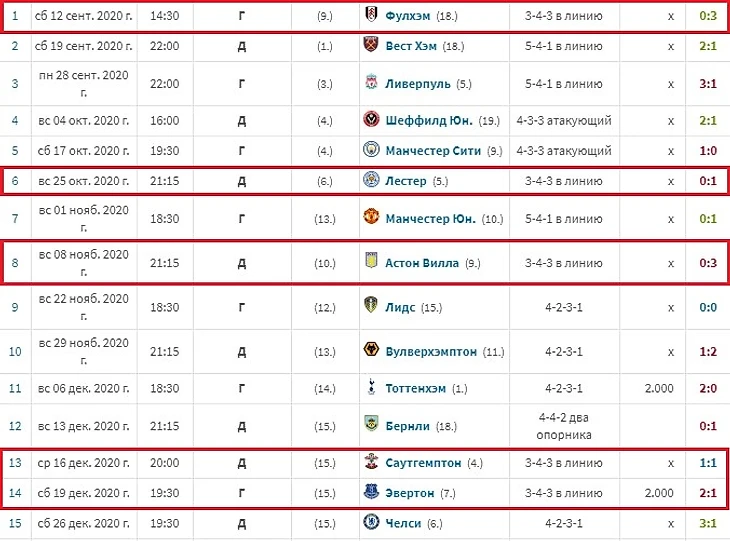Click the Liverpool club crest icon

370,84
